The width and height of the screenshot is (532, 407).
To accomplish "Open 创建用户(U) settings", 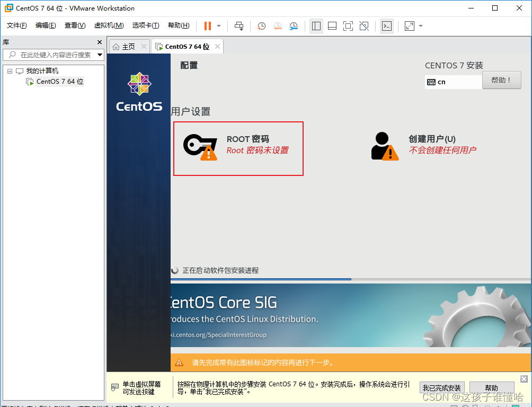I will click(x=424, y=146).
